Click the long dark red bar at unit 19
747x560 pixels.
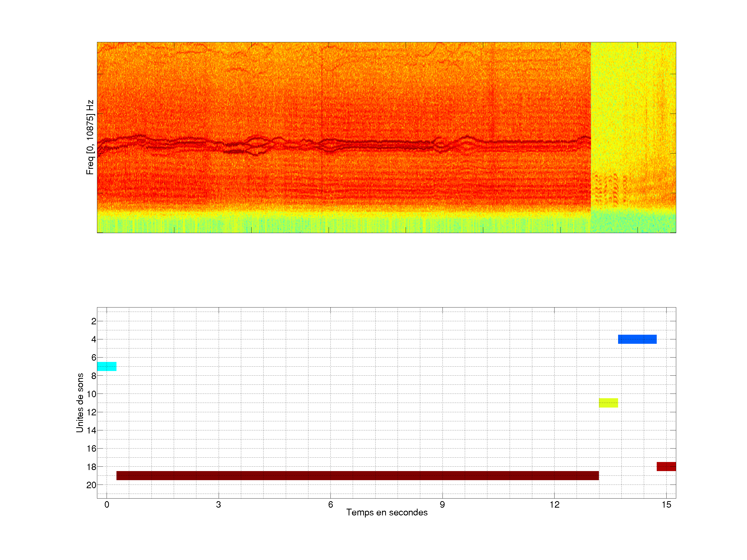pos(357,475)
